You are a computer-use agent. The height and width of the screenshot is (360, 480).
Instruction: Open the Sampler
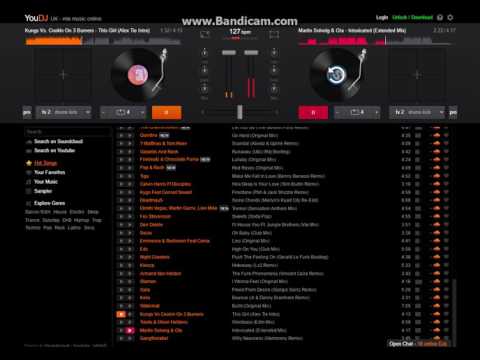[43, 191]
